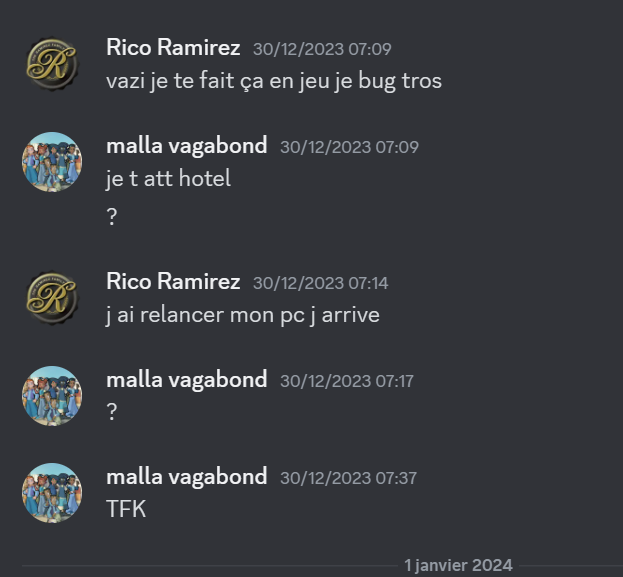Click malla vagabond username at 07:17

click(x=187, y=380)
